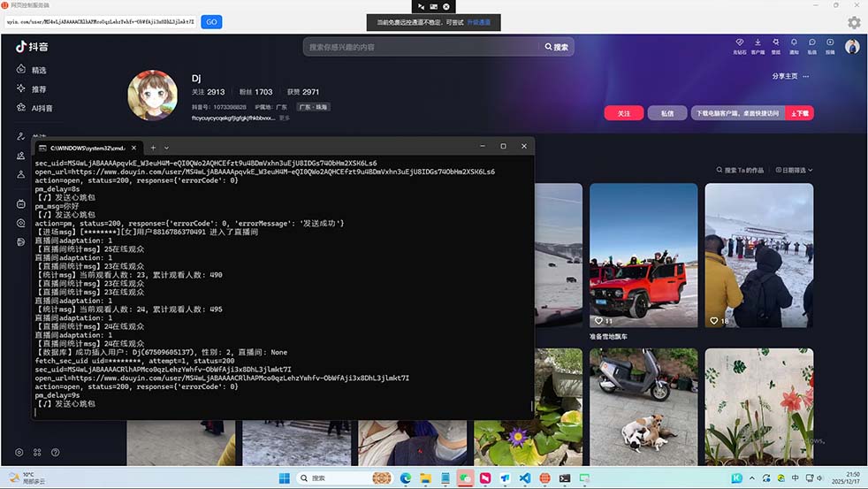Select 推荐 in the left navigation
This screenshot has height=489, width=868.
coord(32,89)
